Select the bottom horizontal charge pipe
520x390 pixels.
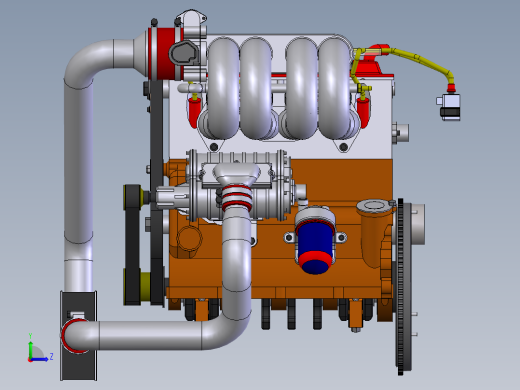150,336
